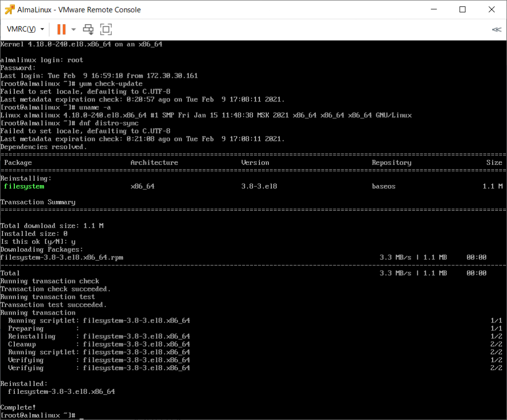
Task: Click 'filesystem-3.8-3.el8.x86_64.rpm' download line
Action: (x=62, y=258)
